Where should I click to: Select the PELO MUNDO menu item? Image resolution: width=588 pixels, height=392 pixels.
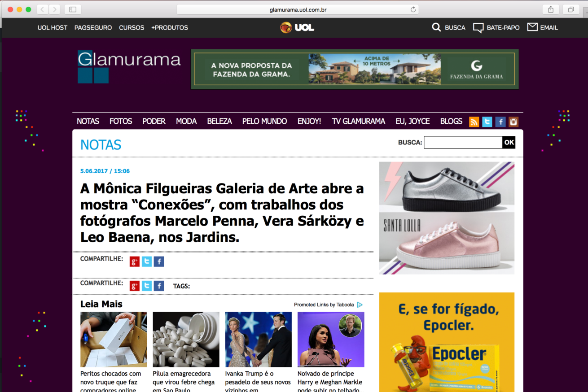click(264, 121)
